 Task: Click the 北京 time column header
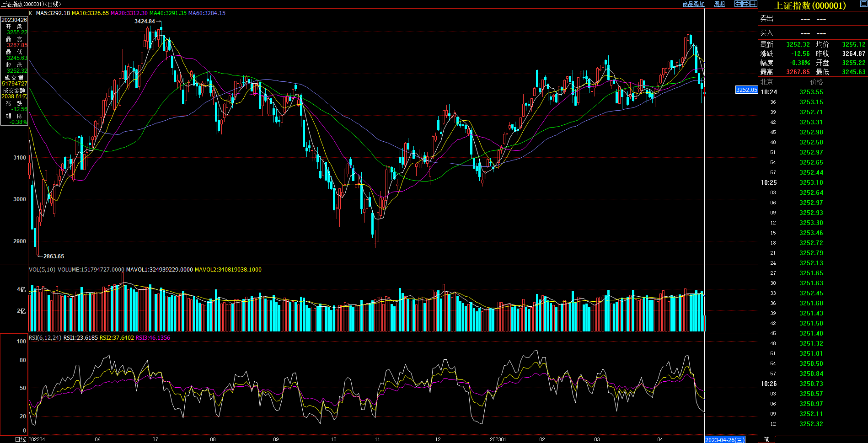coord(767,82)
